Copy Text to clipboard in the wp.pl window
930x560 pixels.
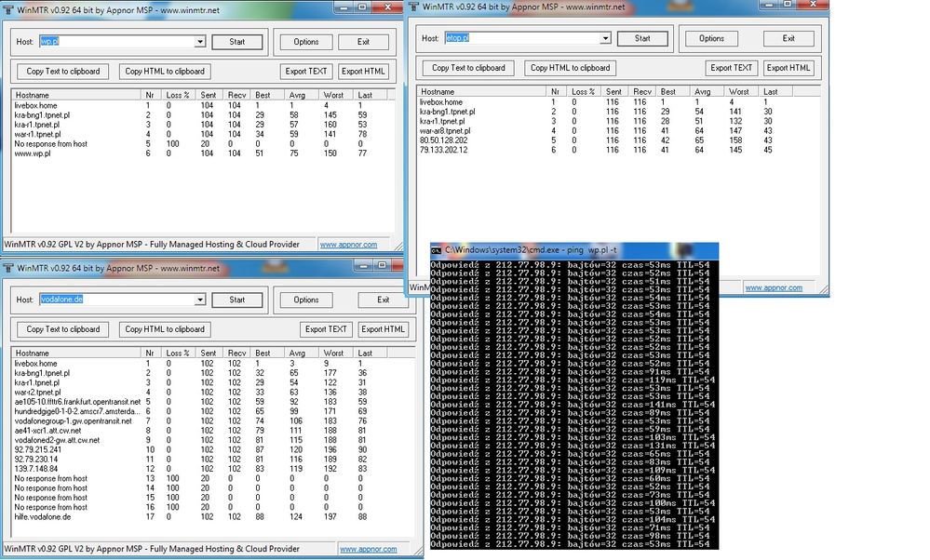click(x=62, y=72)
